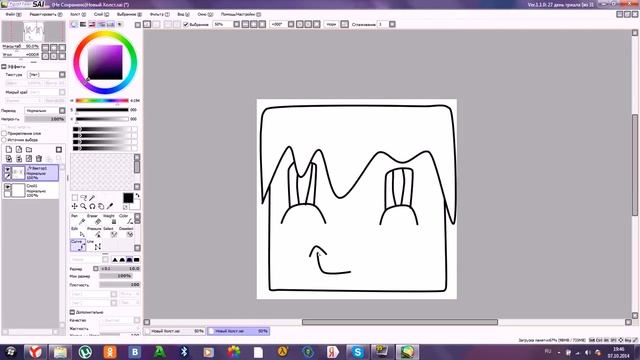The height and width of the screenshot is (360, 640).
Task: Collapse the additional brush settings section
Action: click(x=72, y=312)
